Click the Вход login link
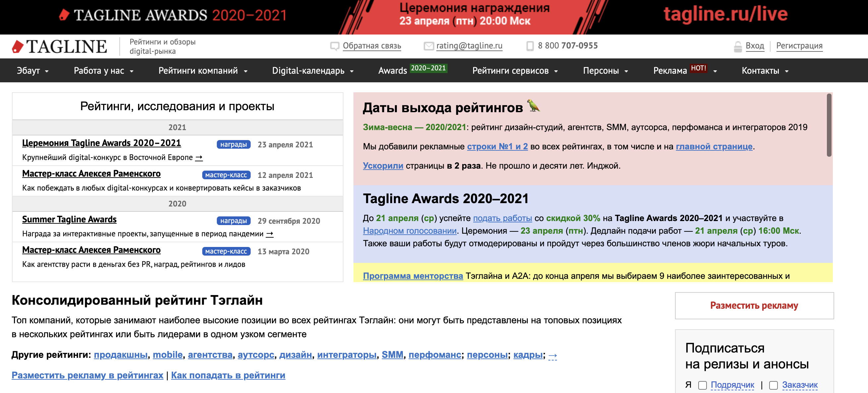The height and width of the screenshot is (393, 868). point(755,46)
